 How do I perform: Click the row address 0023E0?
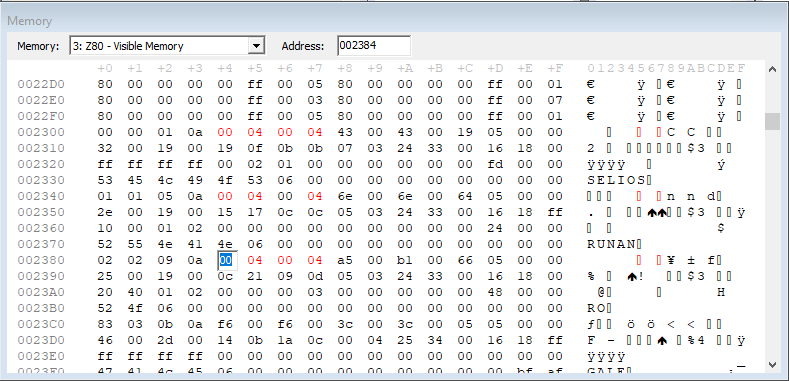pos(41,356)
